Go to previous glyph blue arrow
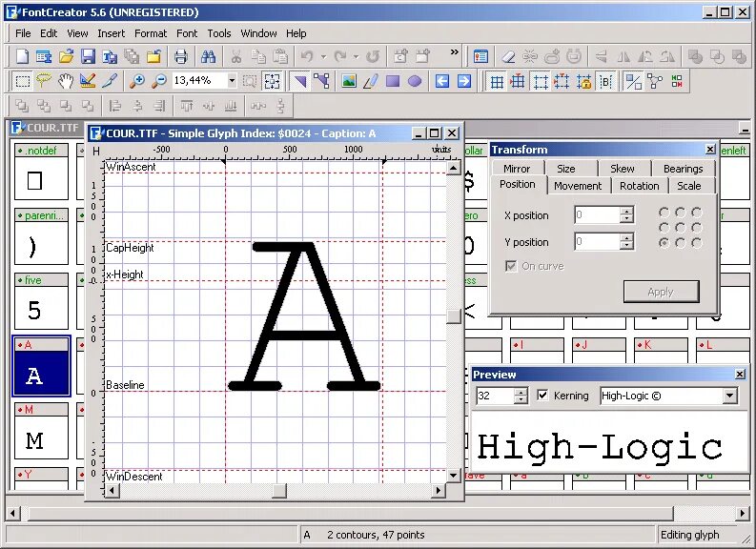756x549 pixels. tap(442, 81)
